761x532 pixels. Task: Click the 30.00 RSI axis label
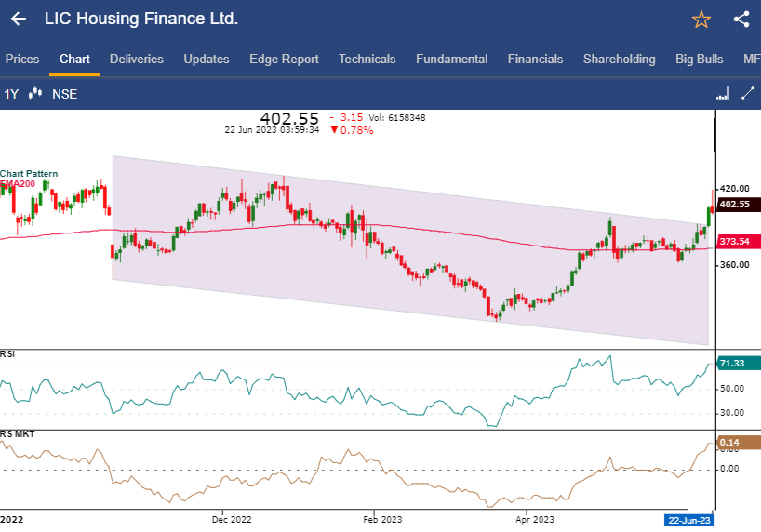tap(732, 413)
